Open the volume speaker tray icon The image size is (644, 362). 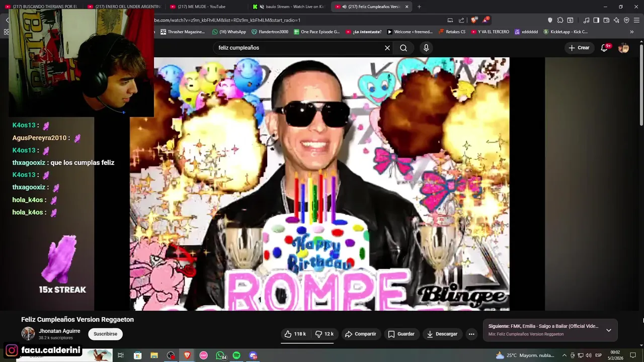coord(588,355)
